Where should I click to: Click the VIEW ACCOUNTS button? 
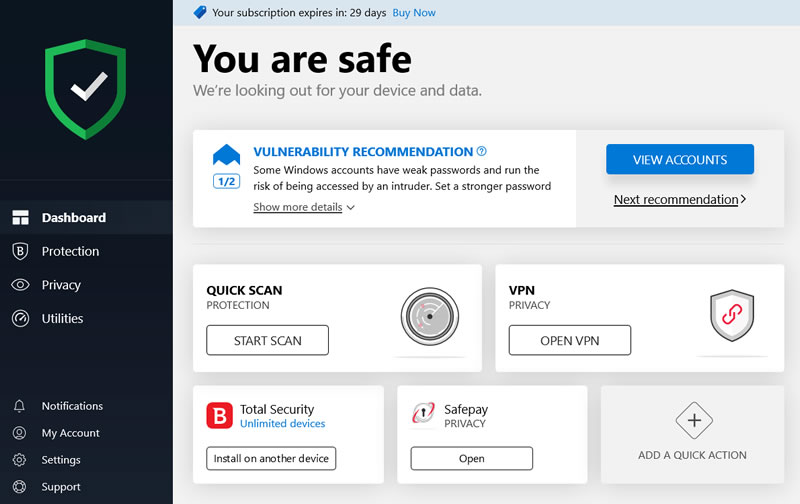point(680,159)
